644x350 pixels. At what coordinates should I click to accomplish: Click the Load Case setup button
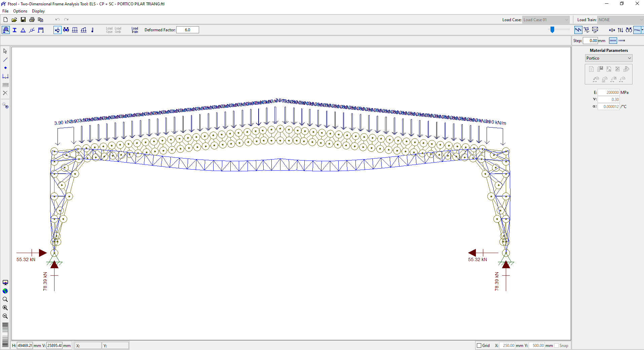[109, 30]
